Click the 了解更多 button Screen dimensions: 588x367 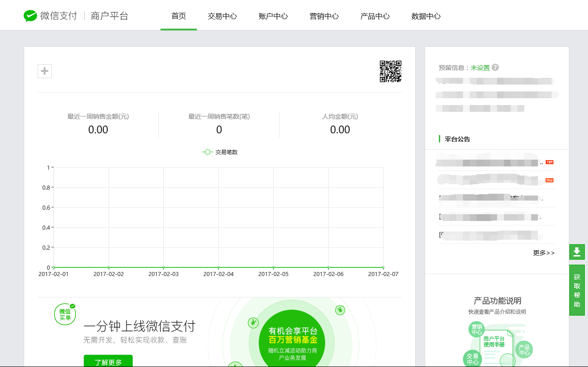click(x=108, y=362)
